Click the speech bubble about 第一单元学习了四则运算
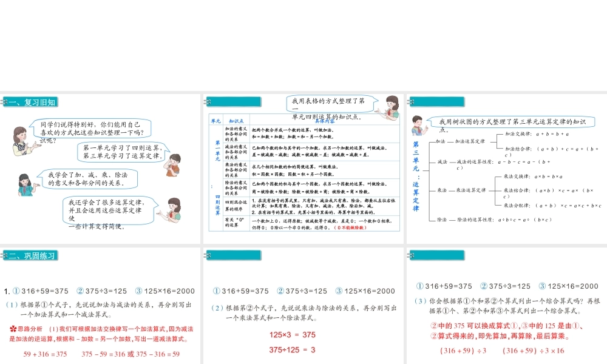 pyautogui.click(x=121, y=152)
